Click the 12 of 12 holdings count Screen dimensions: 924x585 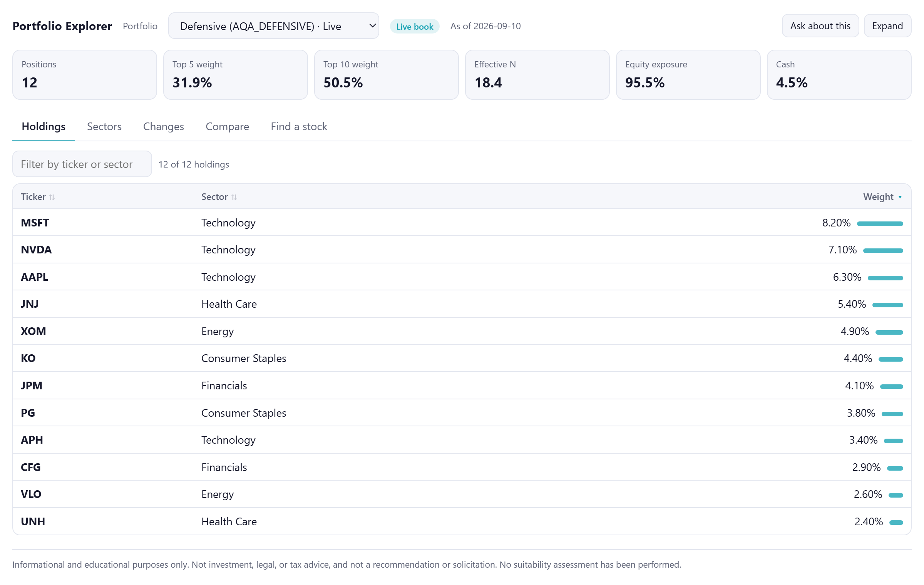194,164
